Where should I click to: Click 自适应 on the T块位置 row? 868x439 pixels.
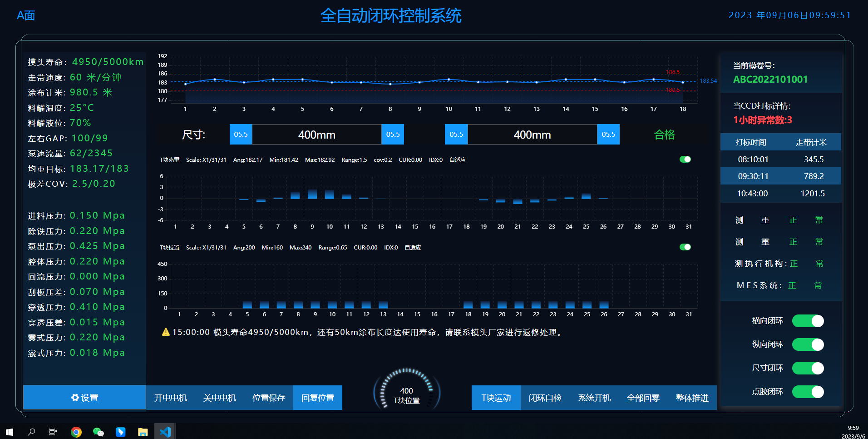(412, 247)
